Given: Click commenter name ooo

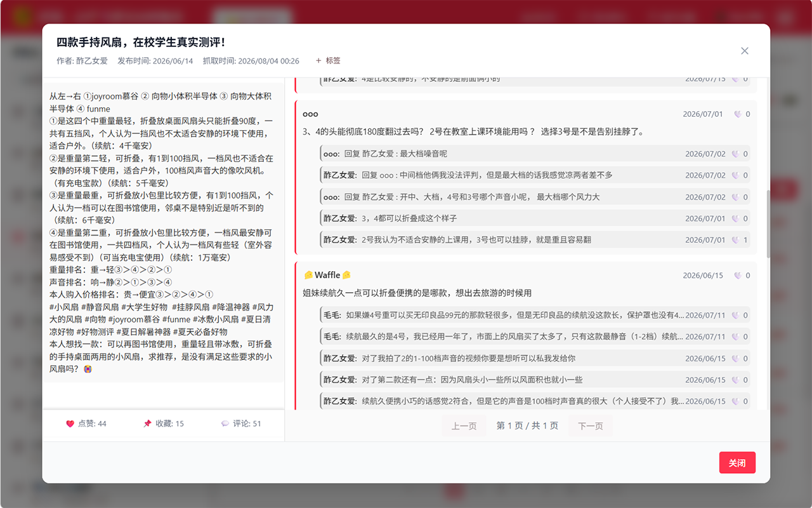Looking at the screenshot, I should point(310,114).
